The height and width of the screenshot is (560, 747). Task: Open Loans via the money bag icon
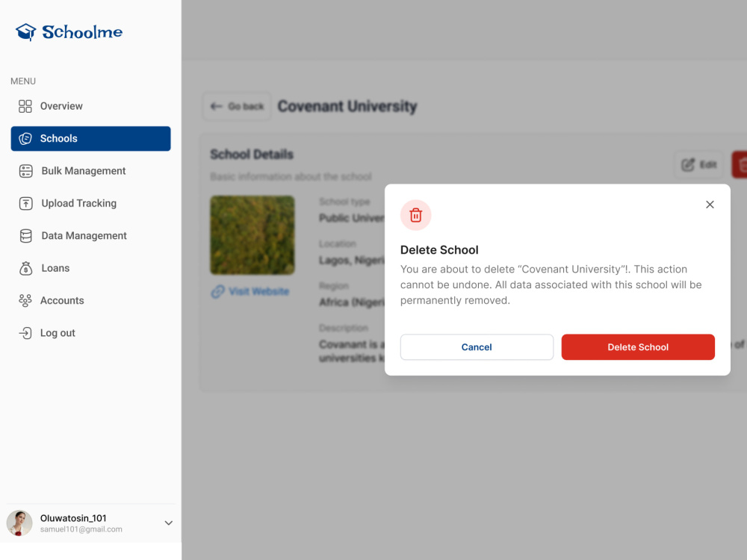click(x=25, y=268)
